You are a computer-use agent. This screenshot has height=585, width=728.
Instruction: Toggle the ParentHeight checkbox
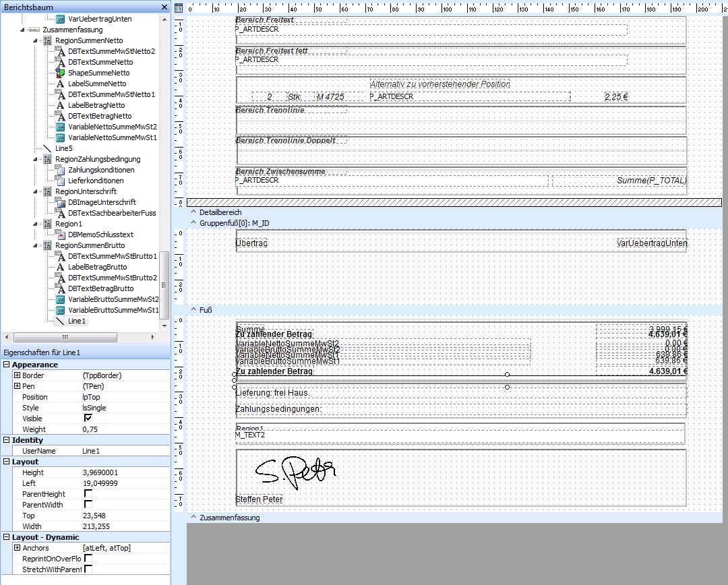point(88,493)
